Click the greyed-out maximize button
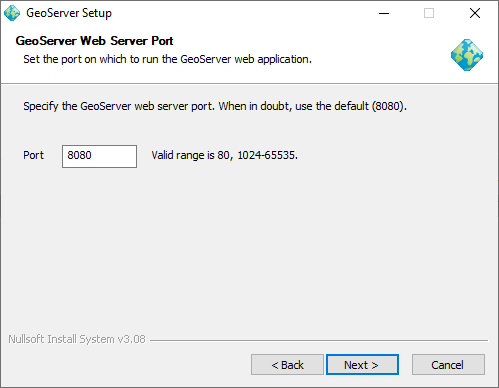This screenshot has height=388, width=499. tap(429, 13)
